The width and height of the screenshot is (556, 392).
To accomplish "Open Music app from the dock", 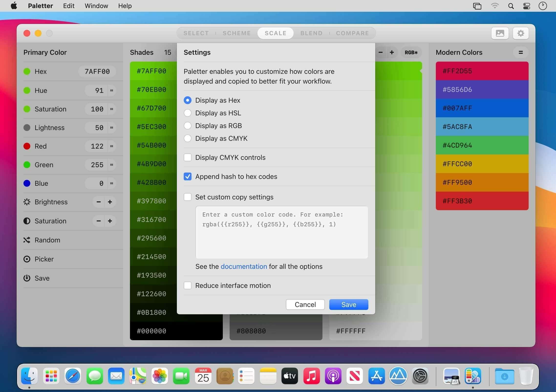I will 311,376.
